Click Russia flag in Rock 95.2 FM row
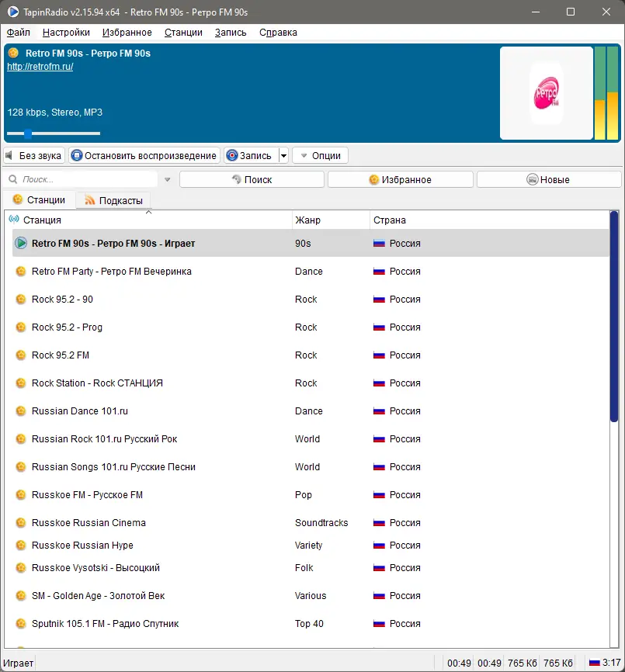This screenshot has width=625, height=672. 379,355
